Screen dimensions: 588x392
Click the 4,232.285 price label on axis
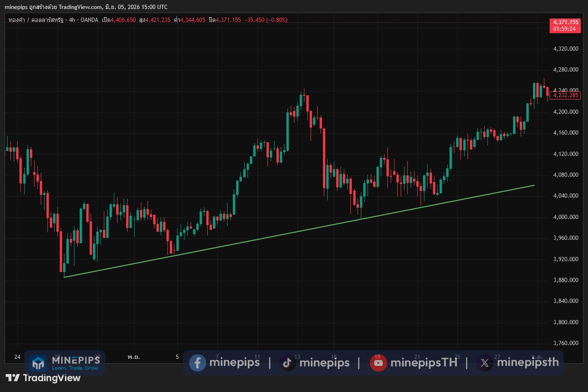[566, 95]
